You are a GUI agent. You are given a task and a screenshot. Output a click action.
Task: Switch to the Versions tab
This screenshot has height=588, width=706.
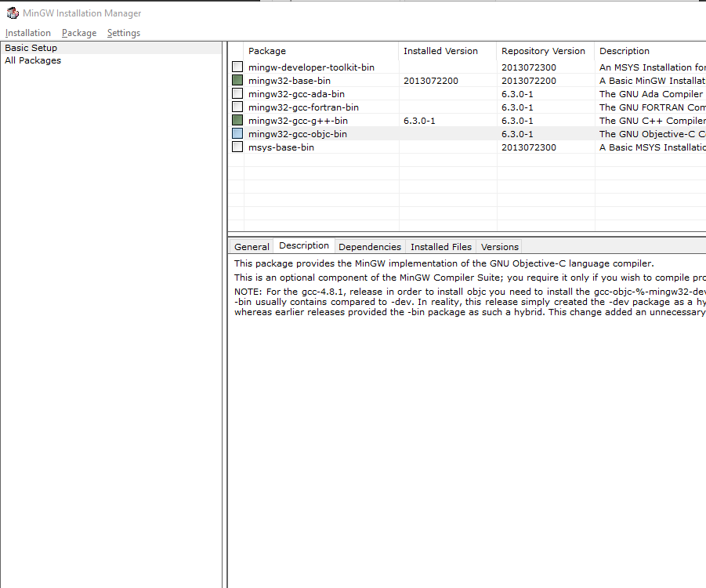tap(499, 247)
